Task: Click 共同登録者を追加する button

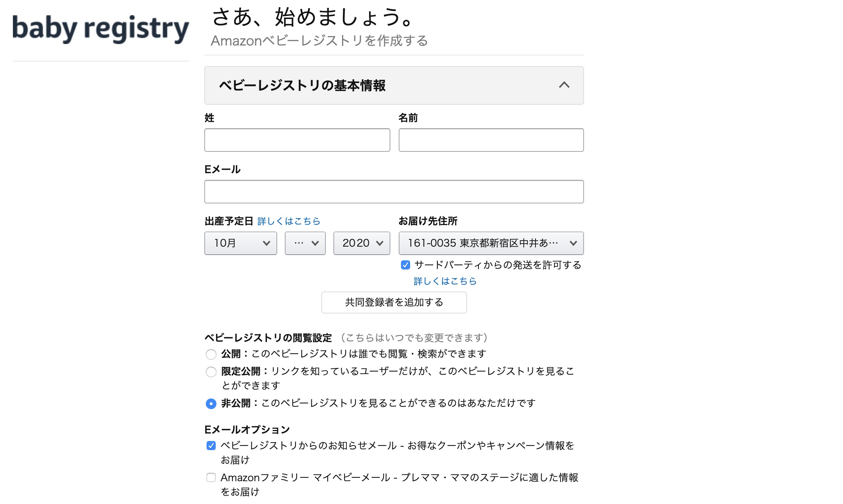Action: pos(394,302)
